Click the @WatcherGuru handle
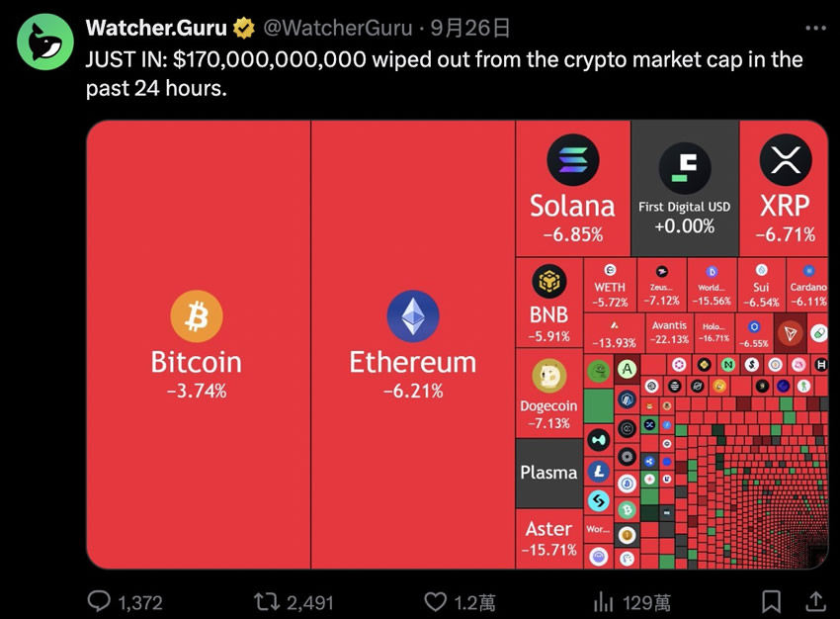This screenshot has height=619, width=840. tap(338, 28)
